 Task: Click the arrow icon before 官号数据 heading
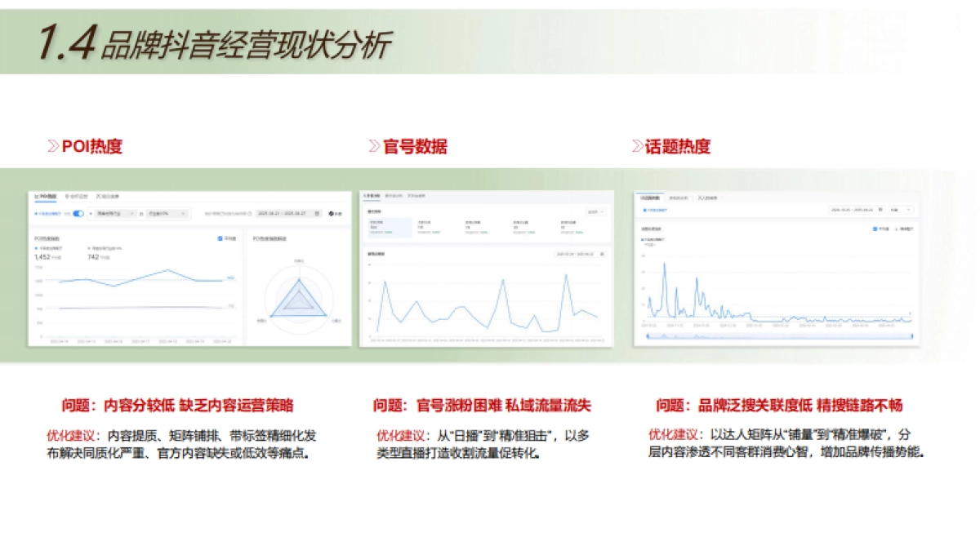[375, 147]
